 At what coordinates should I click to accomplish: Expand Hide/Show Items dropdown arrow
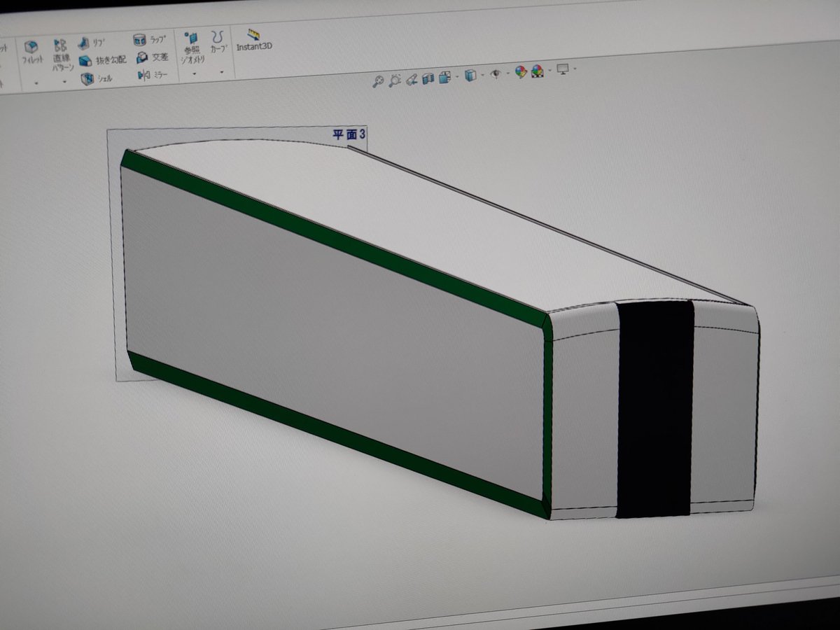507,73
